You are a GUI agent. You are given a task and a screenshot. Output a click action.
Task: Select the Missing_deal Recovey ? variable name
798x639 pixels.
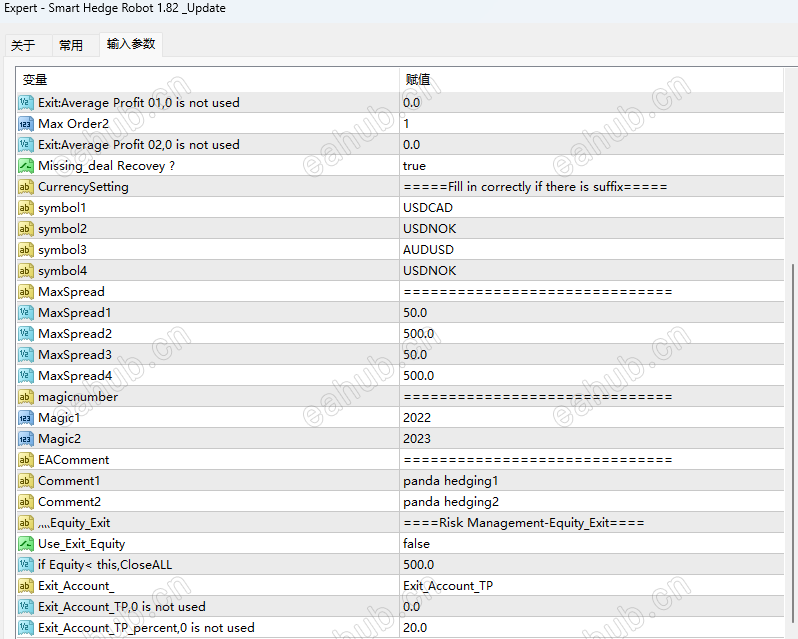coord(106,166)
